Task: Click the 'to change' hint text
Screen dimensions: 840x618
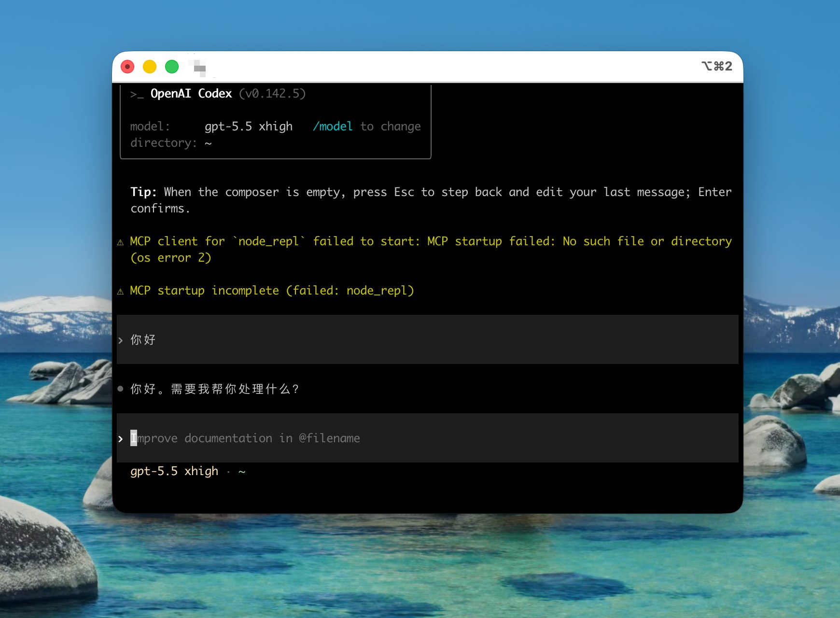Action: tap(391, 126)
